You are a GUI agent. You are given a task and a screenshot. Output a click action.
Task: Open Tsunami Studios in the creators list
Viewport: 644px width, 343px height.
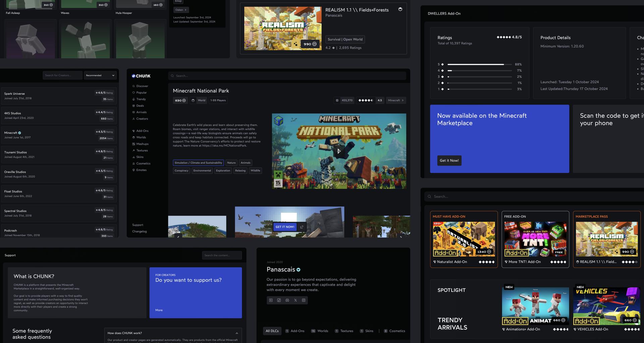click(x=59, y=155)
